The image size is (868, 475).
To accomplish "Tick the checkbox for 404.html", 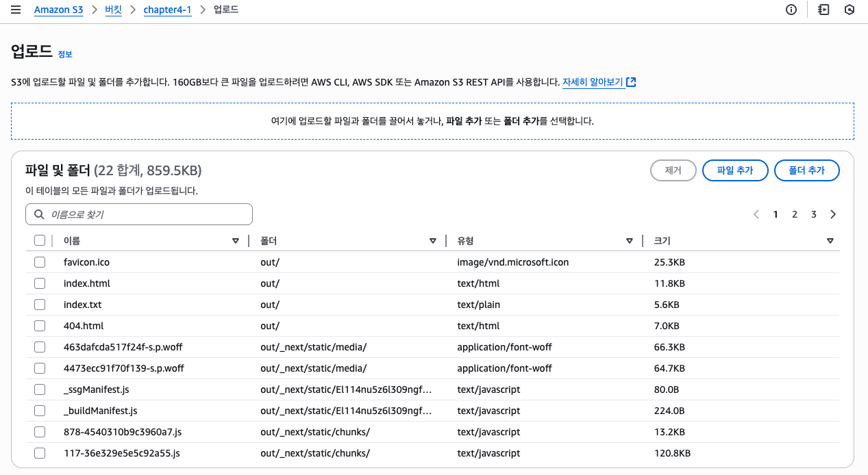I will 40,326.
